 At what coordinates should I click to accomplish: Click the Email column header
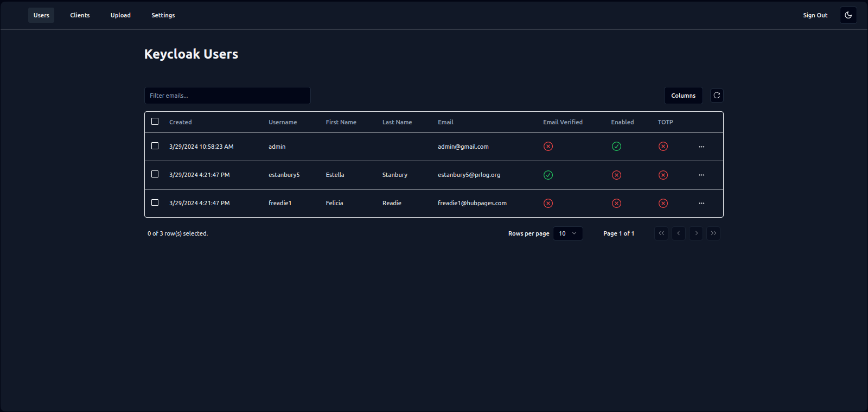coord(446,122)
